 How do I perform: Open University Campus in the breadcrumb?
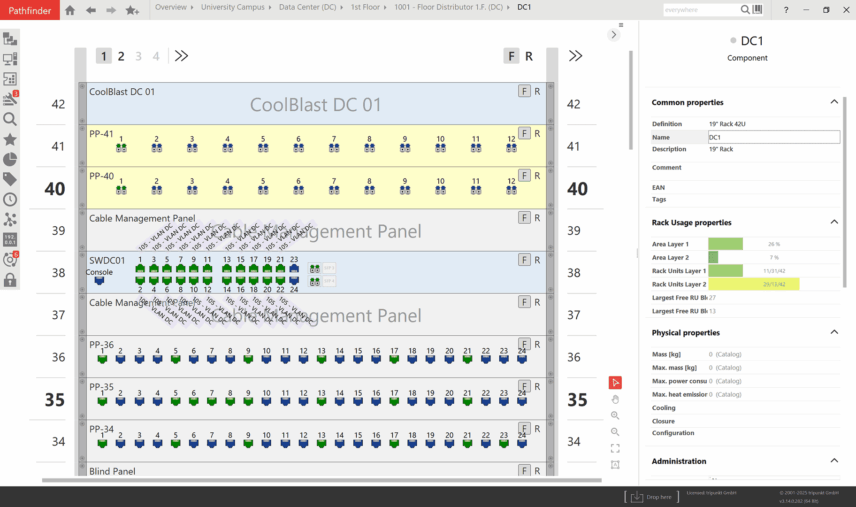(x=232, y=7)
